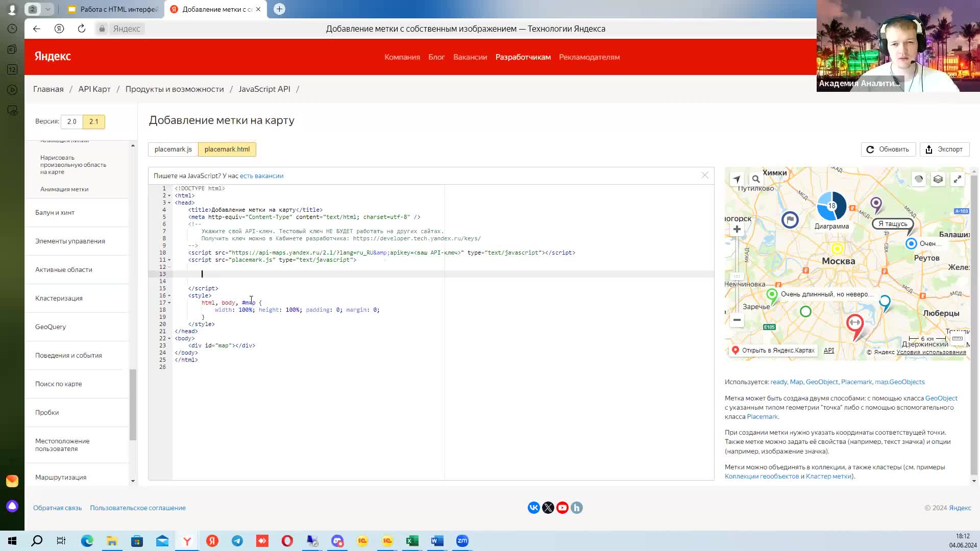Toggle the map traffic indicator button

click(x=919, y=179)
